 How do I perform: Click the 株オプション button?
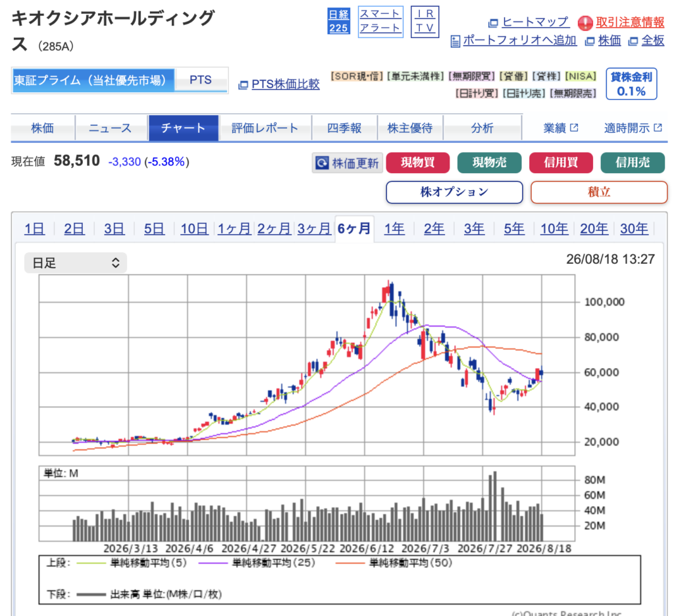454,192
